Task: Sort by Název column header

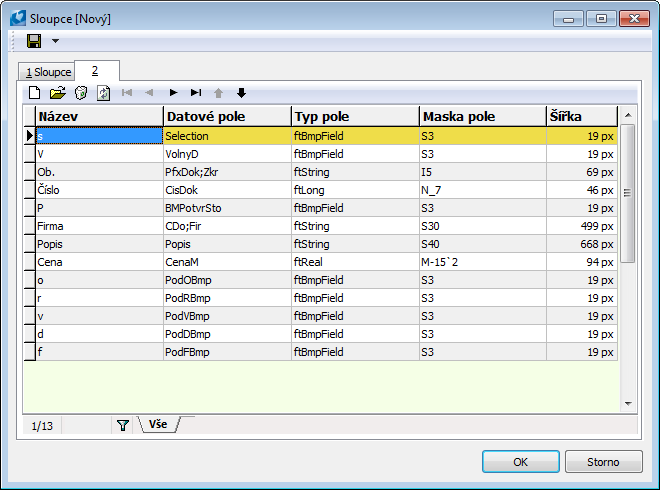Action: (99, 116)
